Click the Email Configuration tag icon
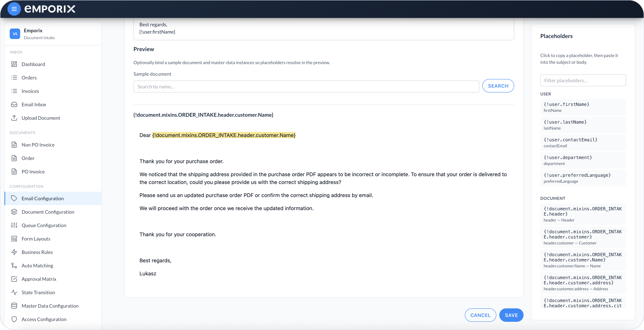The image size is (644, 330). coord(14,199)
